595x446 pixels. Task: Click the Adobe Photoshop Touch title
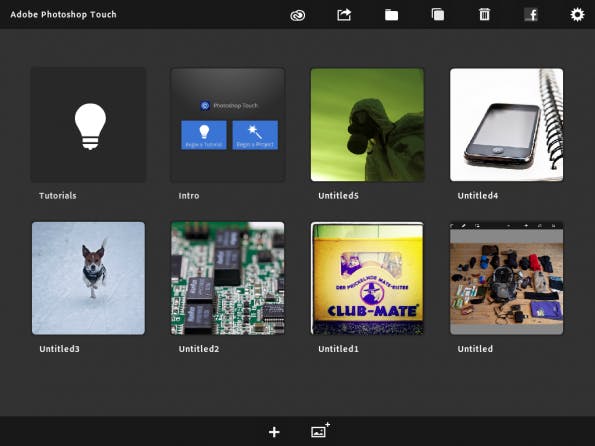63,15
